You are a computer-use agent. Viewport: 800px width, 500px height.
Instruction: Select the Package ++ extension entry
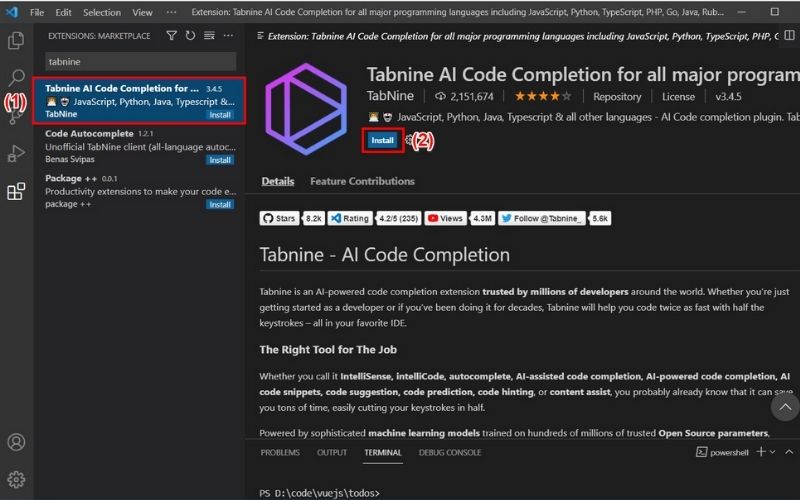(139, 191)
